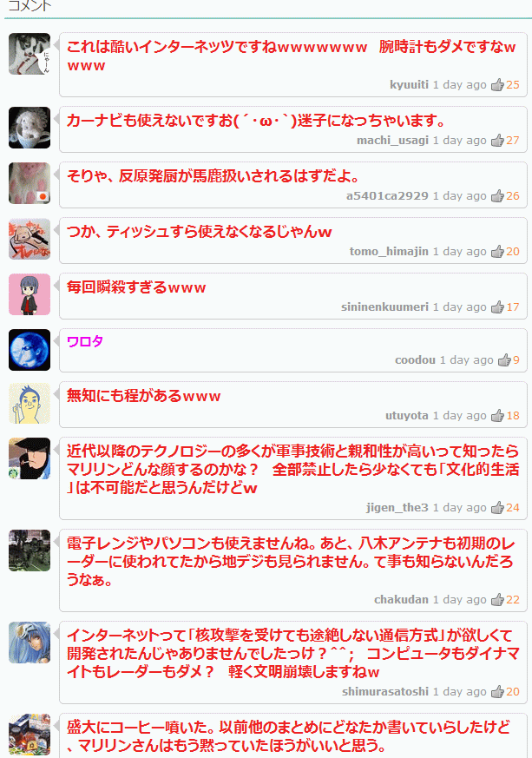This screenshot has width=532, height=758.
Task: Click thumbs-up icon on kyuuiti's comment
Action: [497, 85]
